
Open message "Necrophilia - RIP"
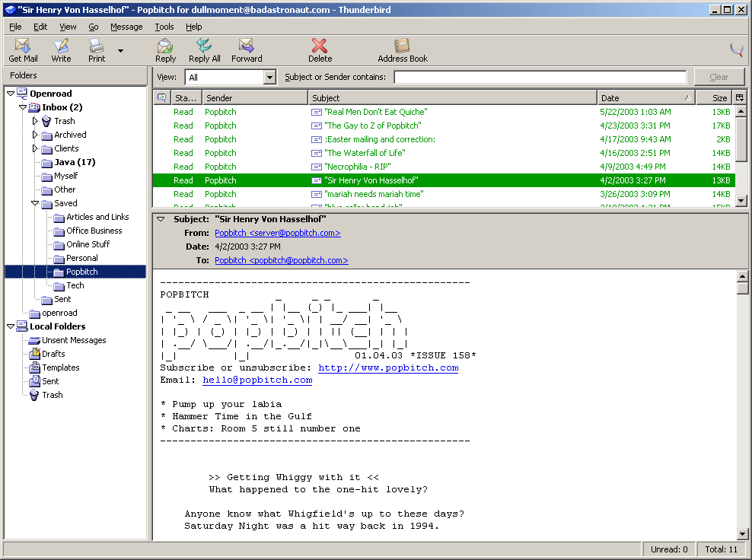click(444, 167)
